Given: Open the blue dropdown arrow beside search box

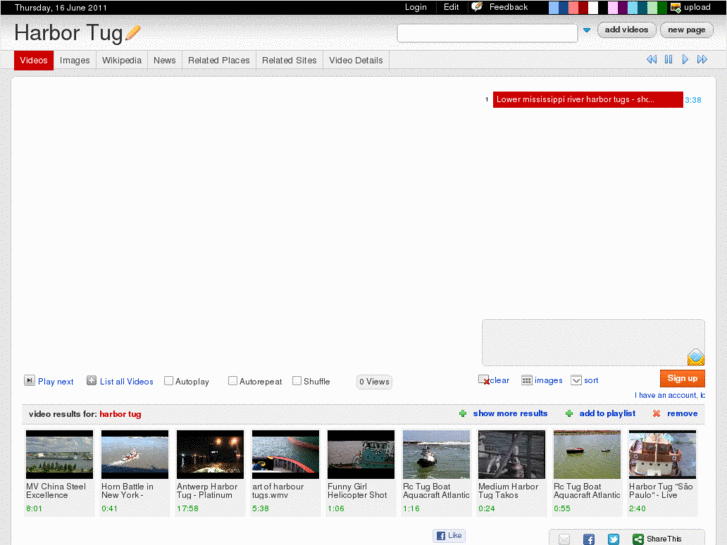Looking at the screenshot, I should [587, 30].
